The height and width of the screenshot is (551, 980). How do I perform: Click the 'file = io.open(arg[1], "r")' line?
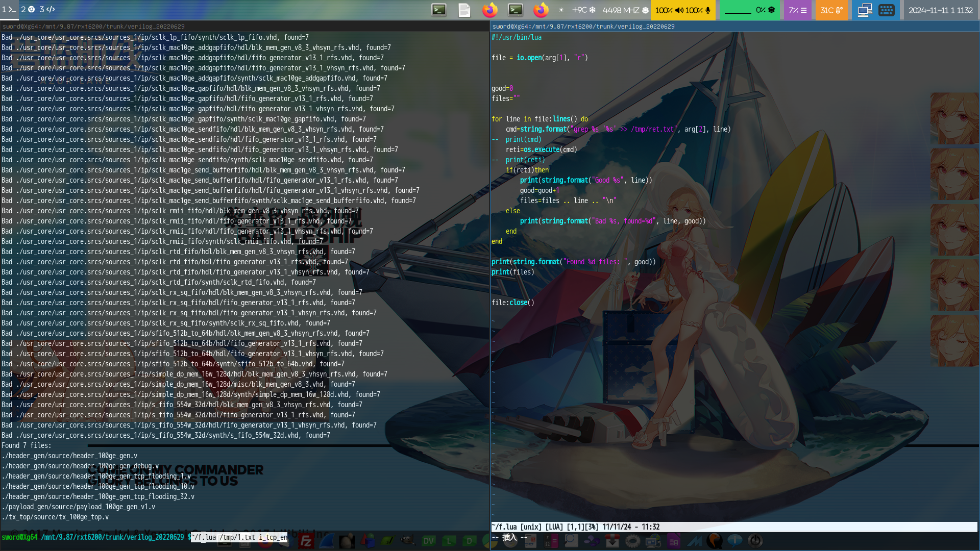click(540, 58)
